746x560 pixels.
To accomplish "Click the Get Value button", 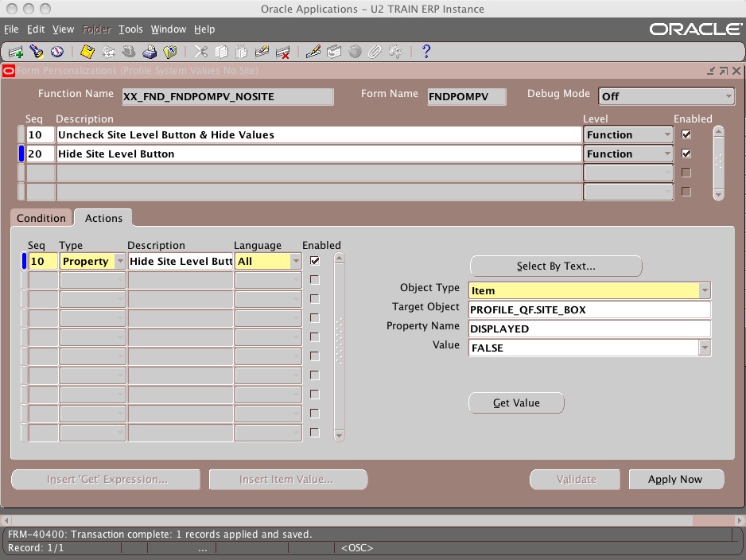I will point(516,403).
